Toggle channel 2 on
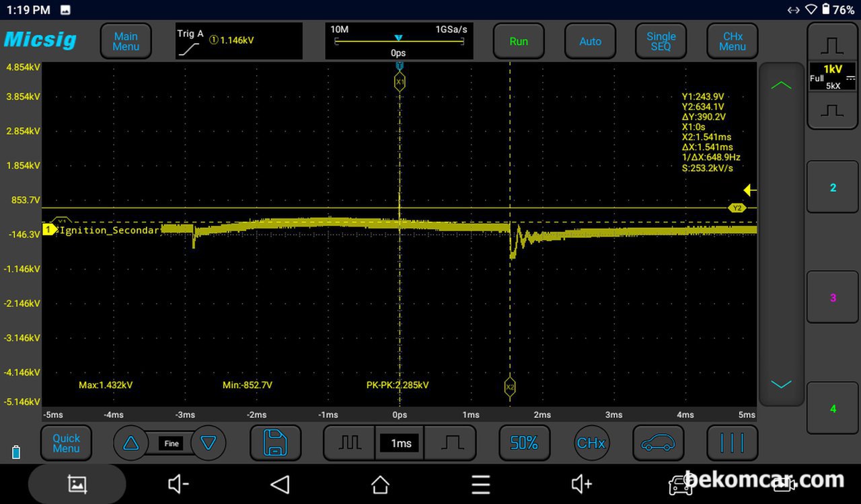Screen dimensions: 861x504 coord(833,187)
